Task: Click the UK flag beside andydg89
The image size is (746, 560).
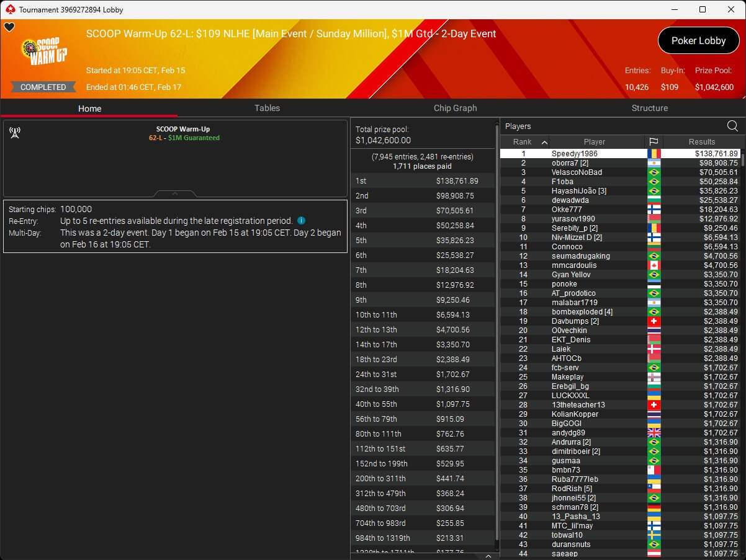Action: tap(654, 433)
